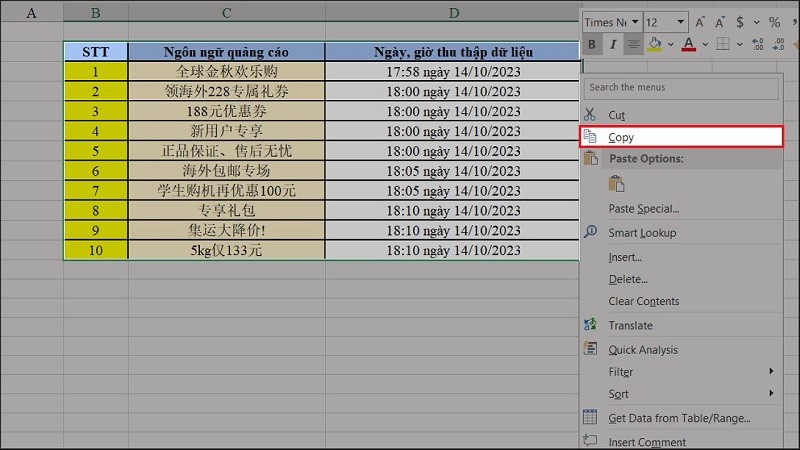Click the Quick Analysis icon
Image resolution: width=800 pixels, height=450 pixels.
pos(590,348)
